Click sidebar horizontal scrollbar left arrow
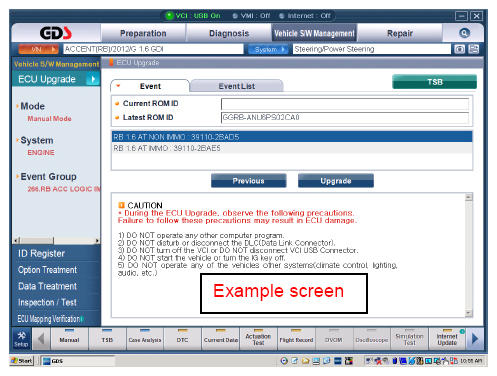The height and width of the screenshot is (376, 497). [16, 240]
